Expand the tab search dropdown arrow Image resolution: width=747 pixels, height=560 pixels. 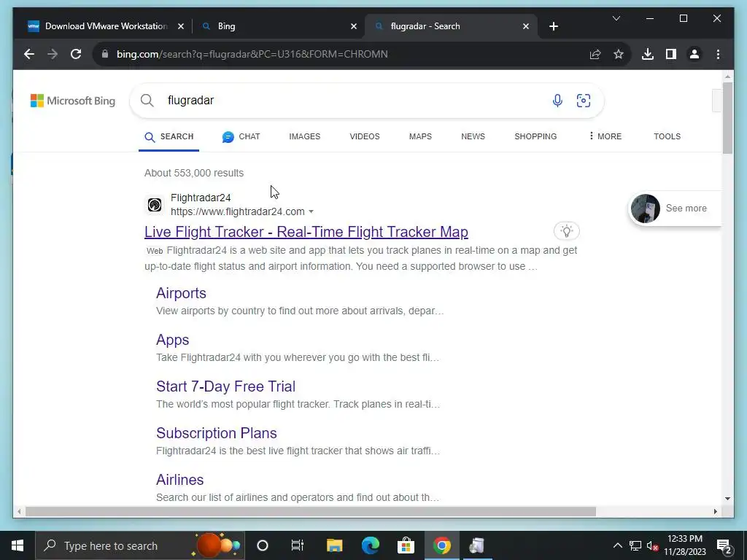[616, 18]
